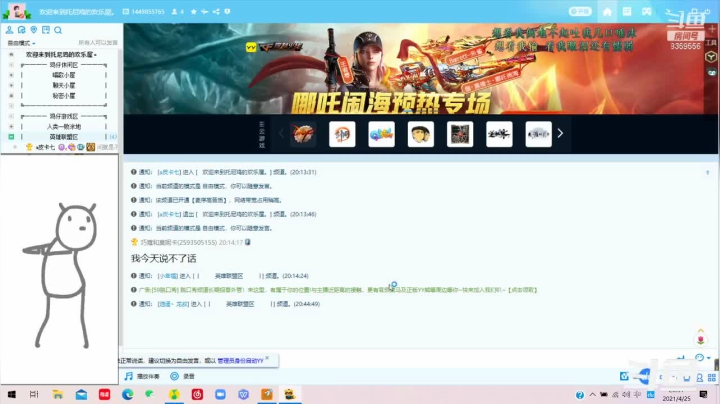Click the airplane icon in title bar

[205, 11]
